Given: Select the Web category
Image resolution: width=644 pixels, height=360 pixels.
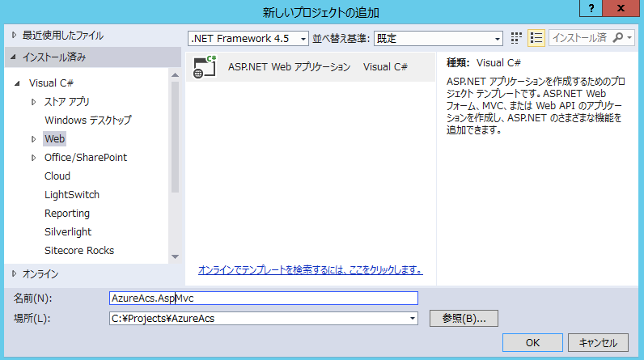Looking at the screenshot, I should [x=55, y=139].
